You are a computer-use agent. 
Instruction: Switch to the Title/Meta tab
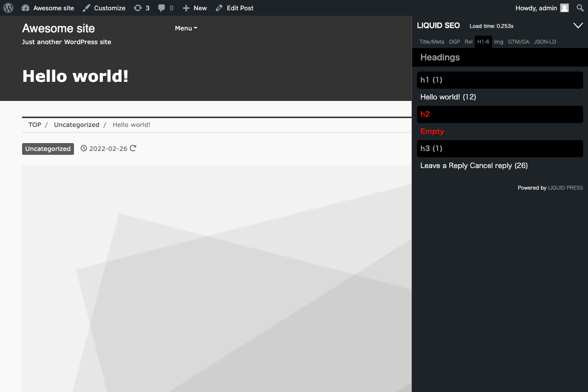[432, 42]
